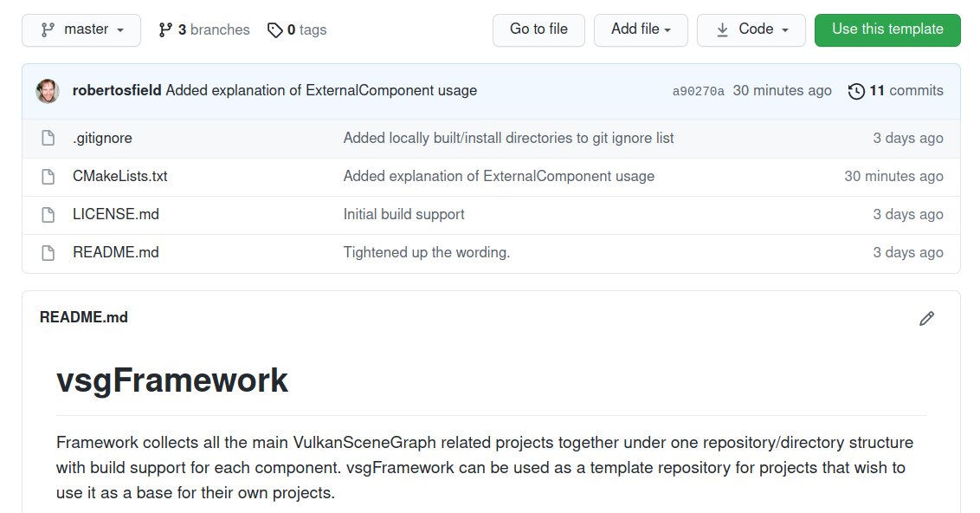Viewport: 980px width, 513px height.
Task: Click the file icon beside README.md row
Action: tap(48, 253)
